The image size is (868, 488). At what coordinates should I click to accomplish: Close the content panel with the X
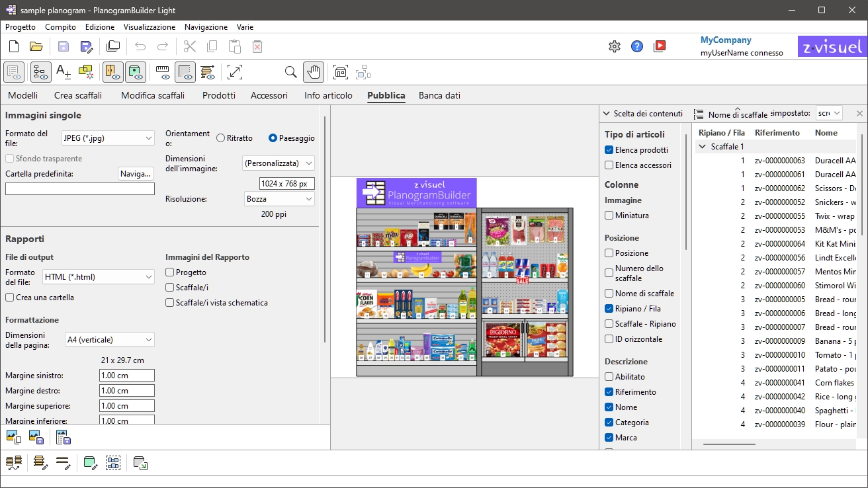tap(859, 114)
